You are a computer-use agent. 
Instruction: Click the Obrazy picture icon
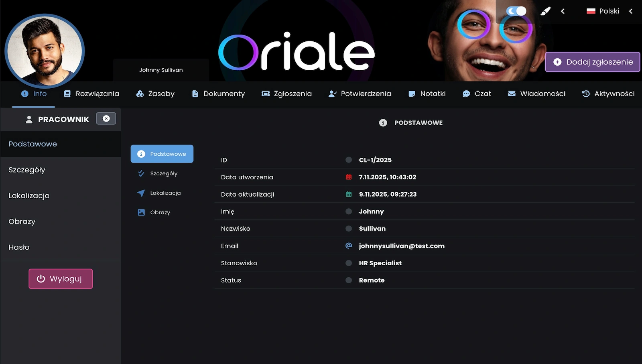pos(141,212)
